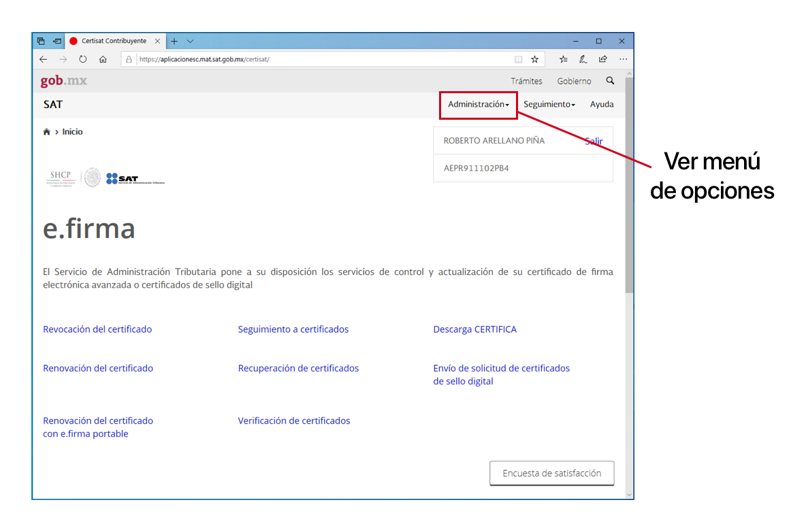Screen dimensions: 806x532
Task: Click the Add notes pen icon
Action: click(x=583, y=60)
